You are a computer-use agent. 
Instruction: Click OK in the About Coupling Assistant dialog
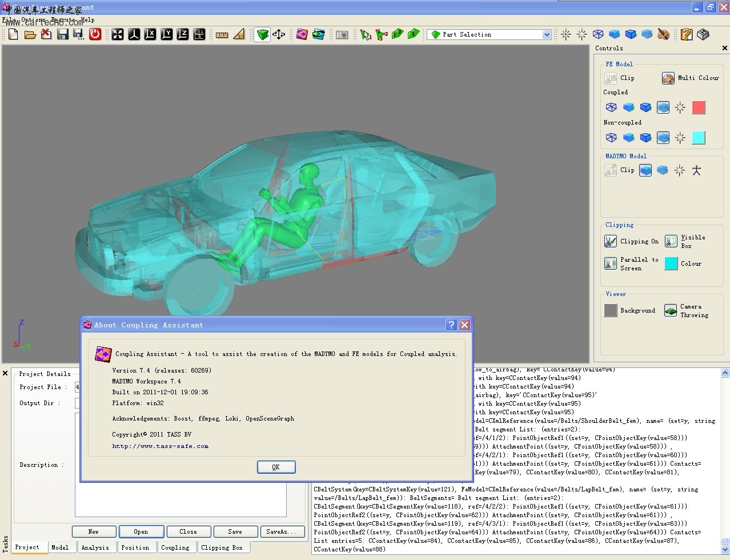tap(276, 467)
